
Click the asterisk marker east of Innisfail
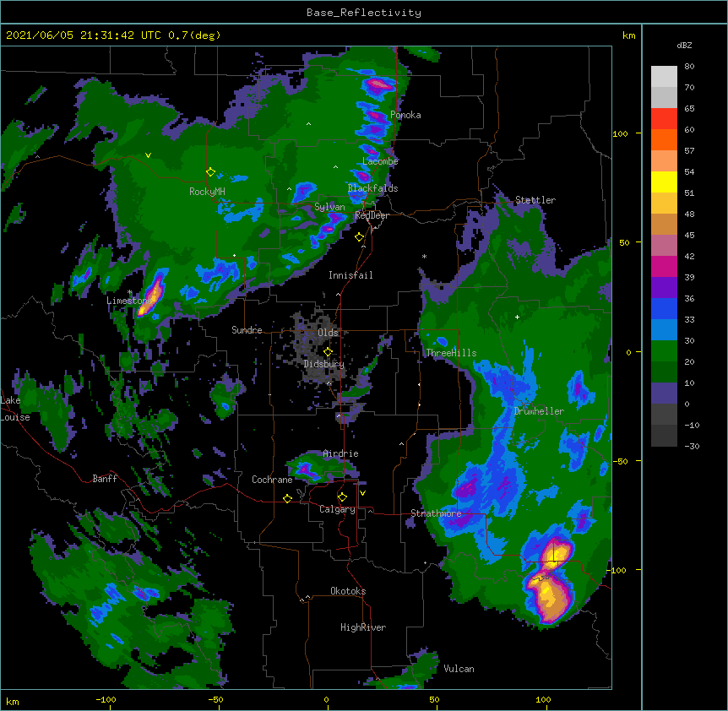click(x=424, y=256)
